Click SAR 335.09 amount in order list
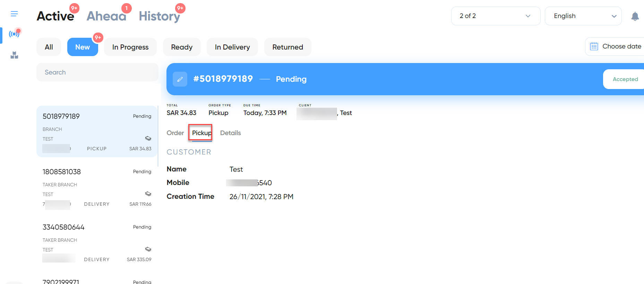 click(x=139, y=260)
